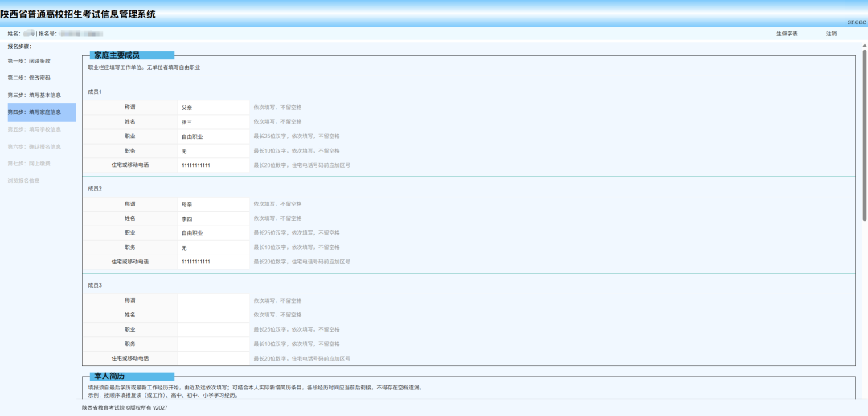Focus 成员1 职务 input field
This screenshot has height=416, width=868.
coord(213,150)
